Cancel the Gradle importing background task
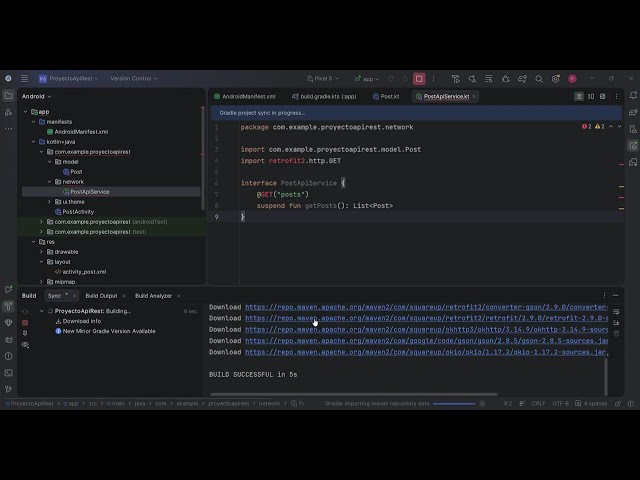The image size is (640, 480). coord(482,404)
